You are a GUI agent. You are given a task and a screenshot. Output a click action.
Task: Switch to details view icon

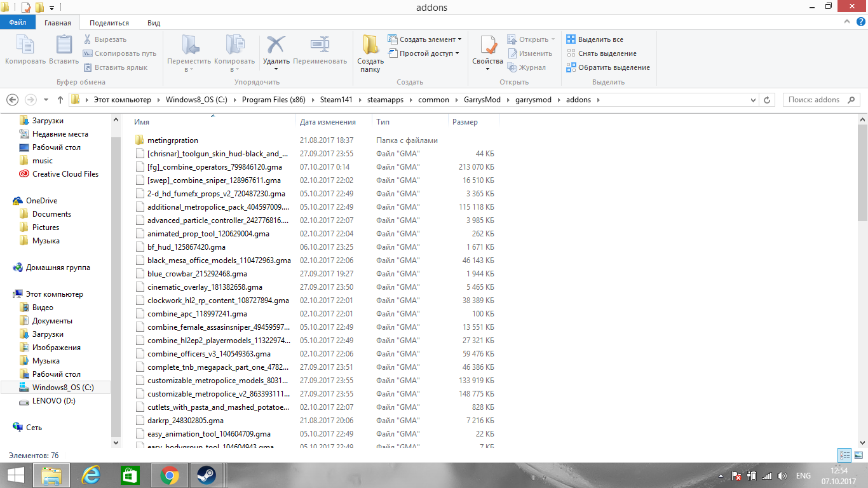coord(844,455)
